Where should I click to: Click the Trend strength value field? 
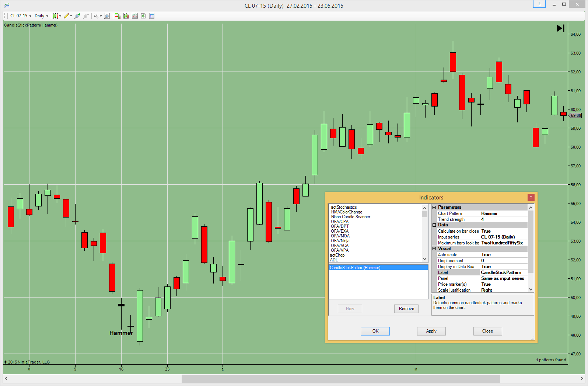click(503, 219)
